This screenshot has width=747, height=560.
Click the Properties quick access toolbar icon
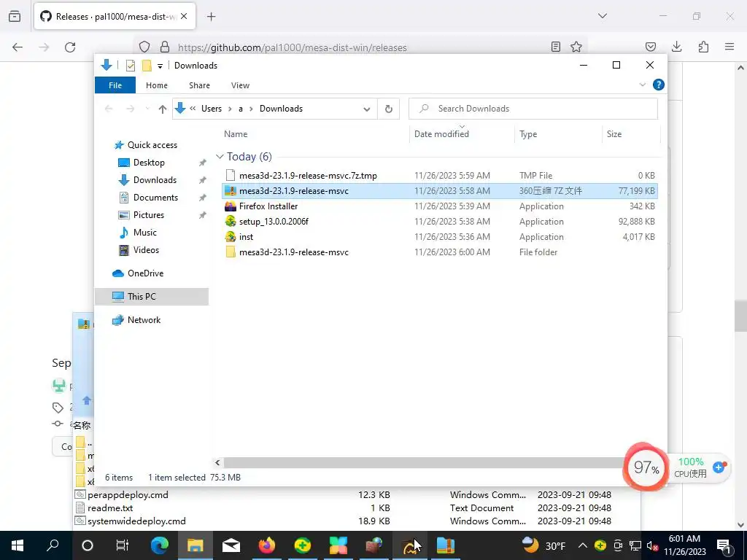130,66
